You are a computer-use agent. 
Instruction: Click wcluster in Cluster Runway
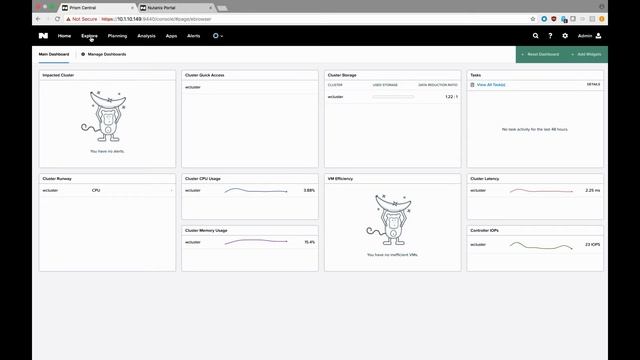click(x=50, y=191)
